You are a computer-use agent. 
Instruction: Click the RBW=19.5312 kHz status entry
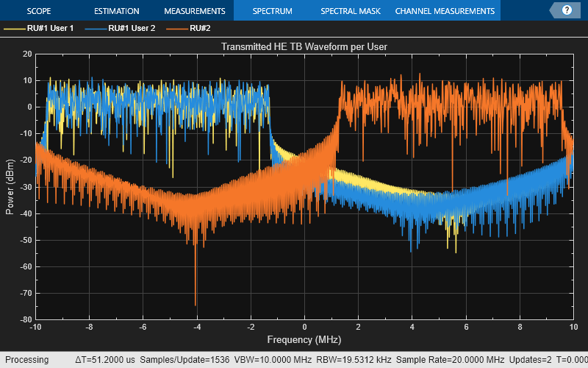(x=354, y=360)
